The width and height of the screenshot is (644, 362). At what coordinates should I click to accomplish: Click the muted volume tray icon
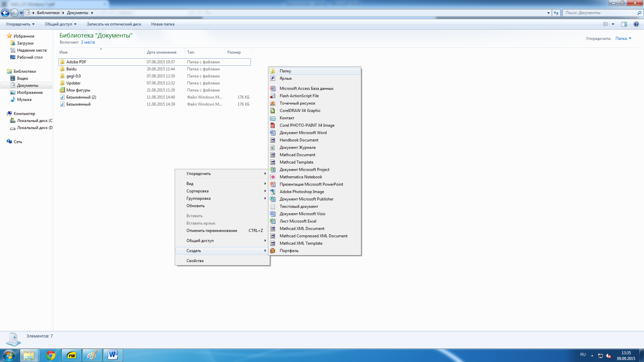tap(608, 356)
